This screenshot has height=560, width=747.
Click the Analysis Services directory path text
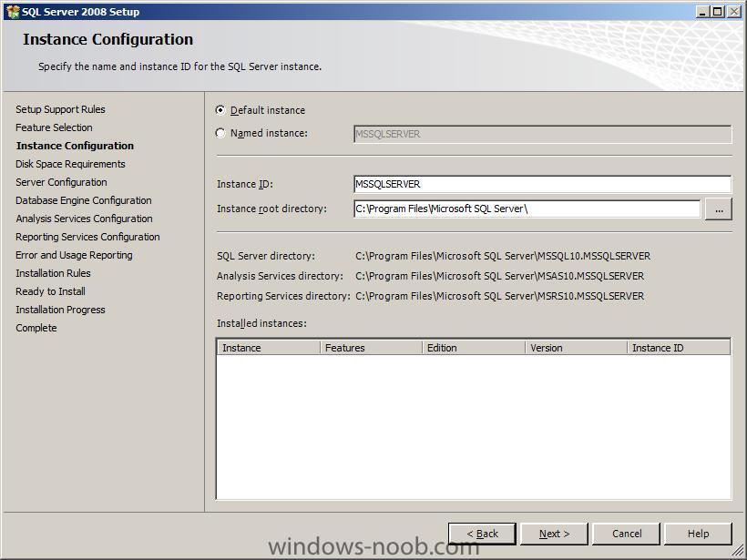[x=500, y=276]
